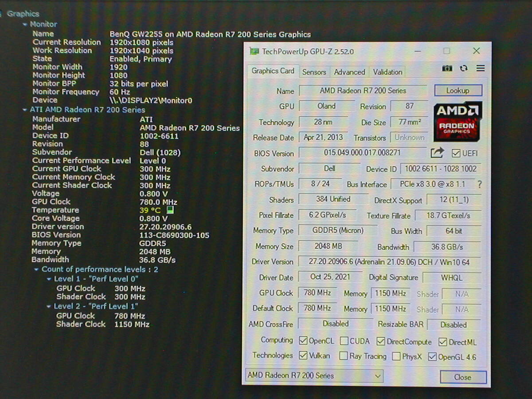This screenshot has width=532, height=399.
Task: Collapse Count of performance levels node
Action: [x=37, y=270]
